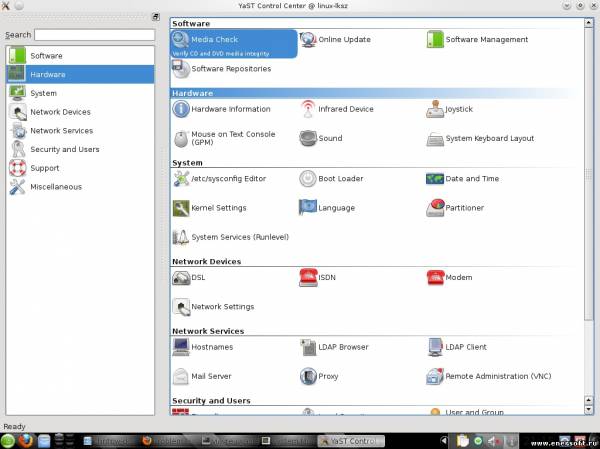Open the file manager launcher in the taskbar
This screenshot has height=449, width=600.
(44, 441)
